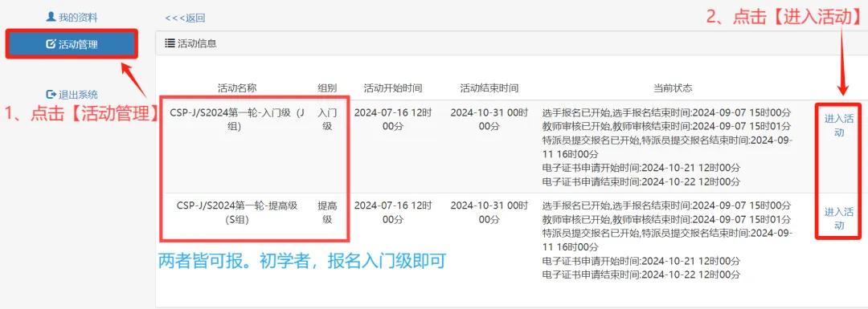Viewport: 868px width, 309px height.
Task: Click 进入活动 for 提高级 S组
Action: tap(838, 218)
